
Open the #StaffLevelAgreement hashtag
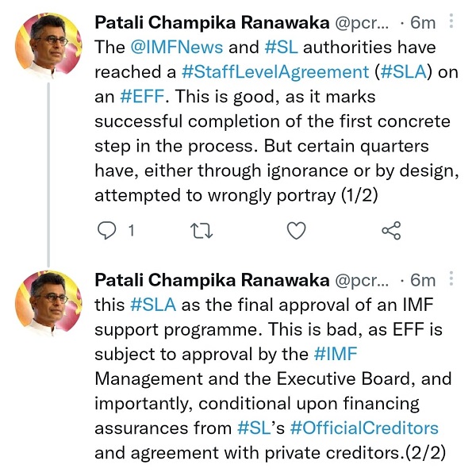[x=275, y=72]
